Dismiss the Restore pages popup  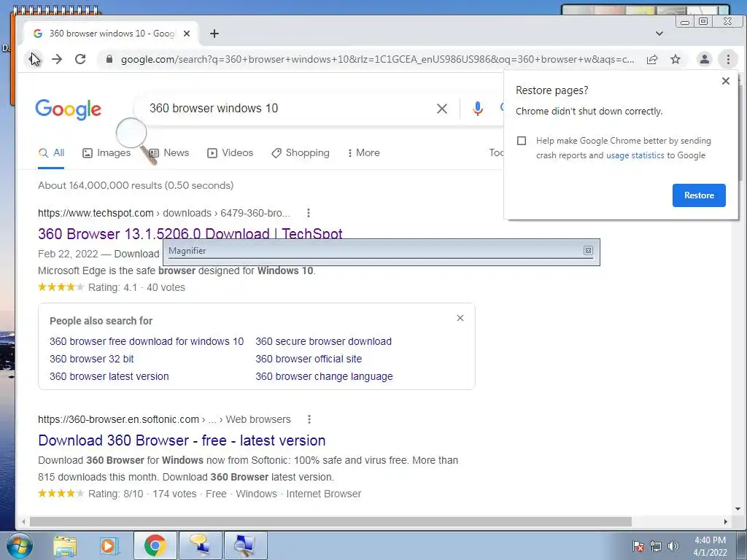click(726, 81)
